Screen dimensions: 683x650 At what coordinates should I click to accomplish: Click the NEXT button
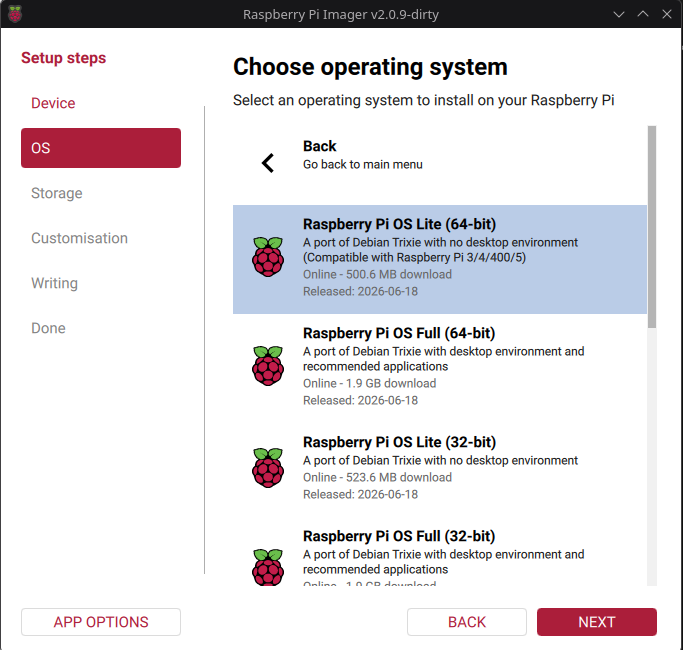597,622
